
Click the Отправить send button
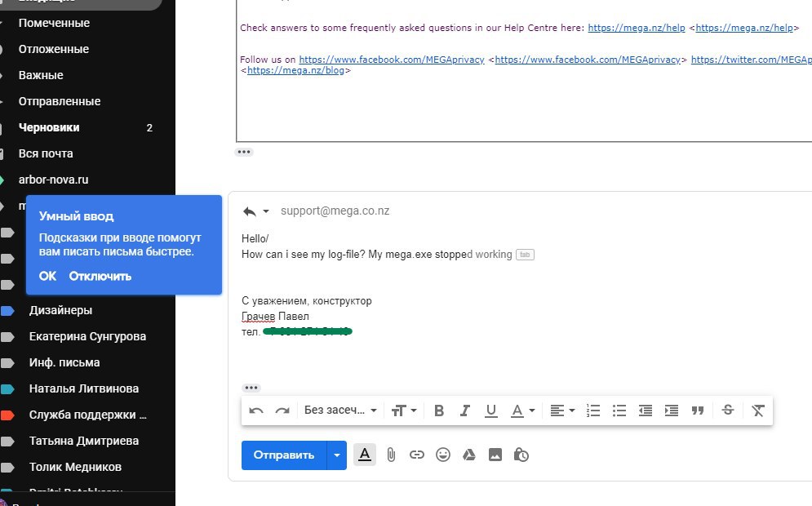[284, 455]
